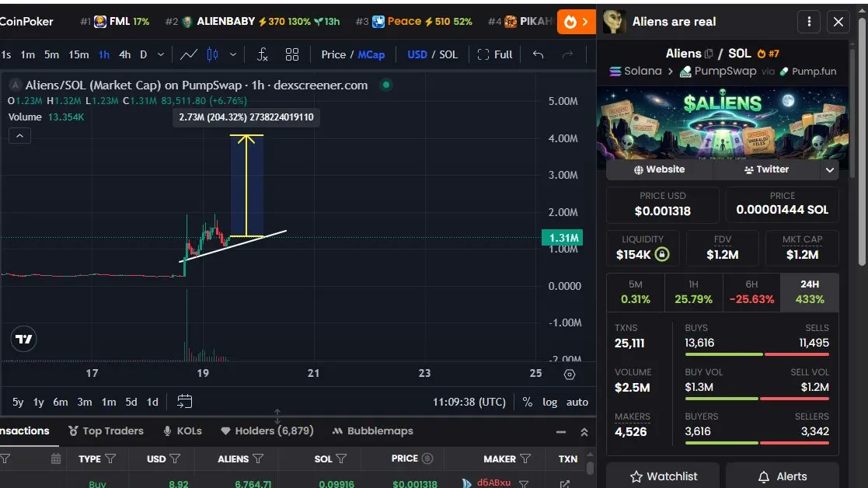Open chart time axis settings gear
The image size is (868, 488).
tap(569, 375)
